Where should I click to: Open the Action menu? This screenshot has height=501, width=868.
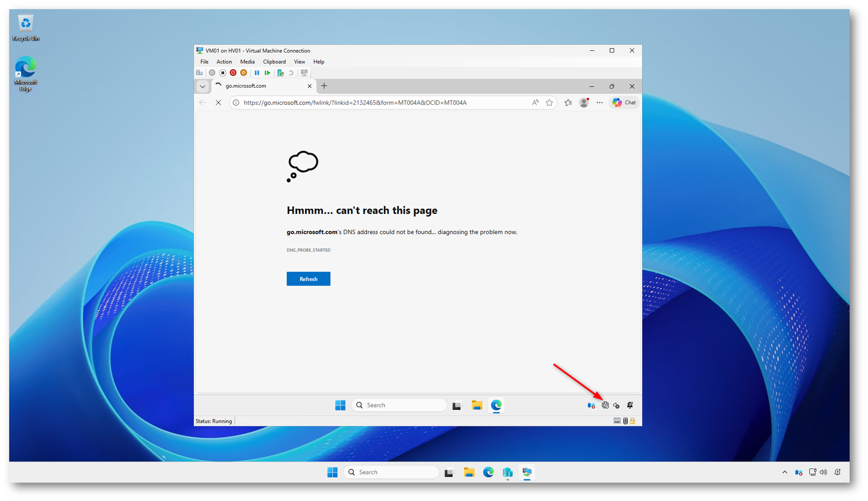click(224, 62)
